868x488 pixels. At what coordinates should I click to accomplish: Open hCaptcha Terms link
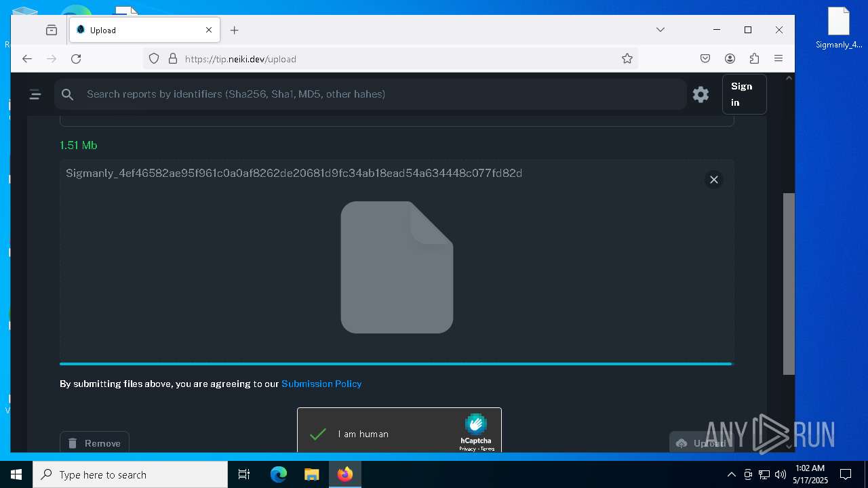click(488, 449)
